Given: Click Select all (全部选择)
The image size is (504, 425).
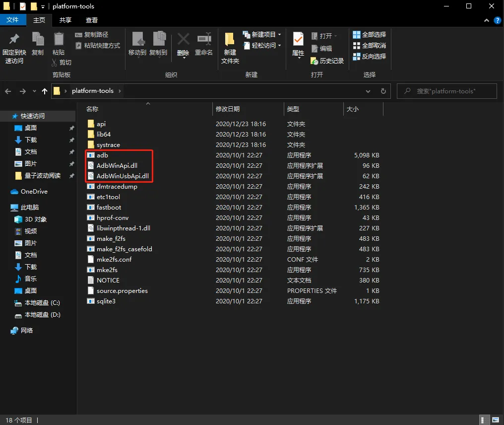Looking at the screenshot, I should pos(370,35).
